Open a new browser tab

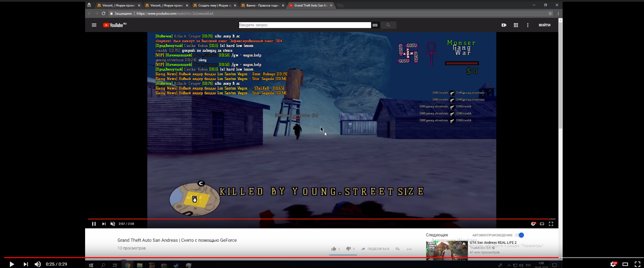(x=340, y=5)
